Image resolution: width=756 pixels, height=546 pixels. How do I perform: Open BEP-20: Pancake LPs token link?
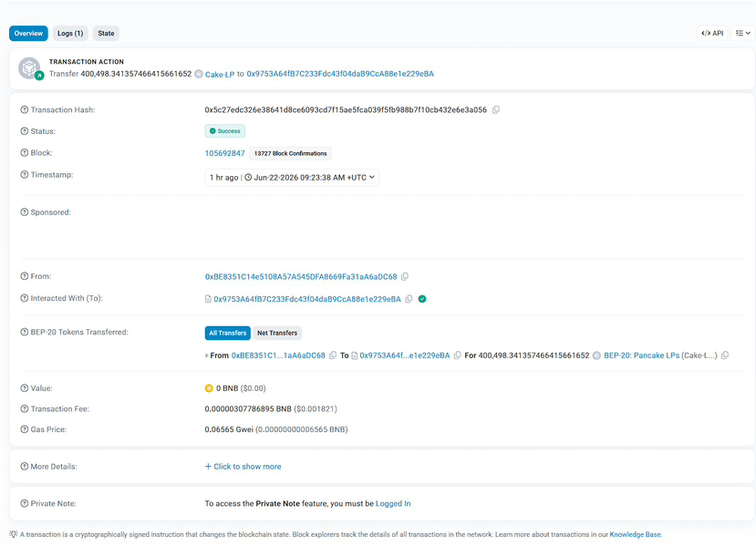point(641,355)
